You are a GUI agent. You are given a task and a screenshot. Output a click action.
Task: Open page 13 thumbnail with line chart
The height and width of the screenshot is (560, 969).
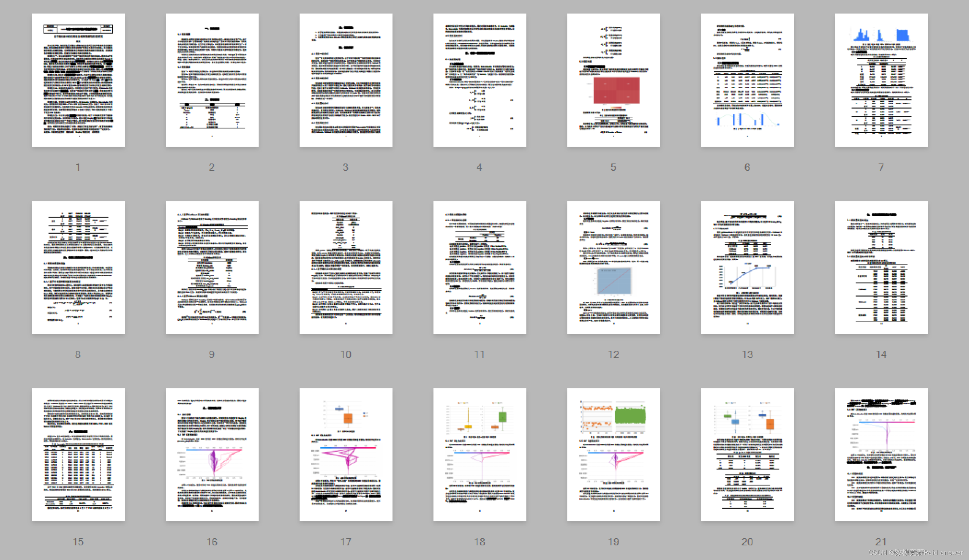747,267
